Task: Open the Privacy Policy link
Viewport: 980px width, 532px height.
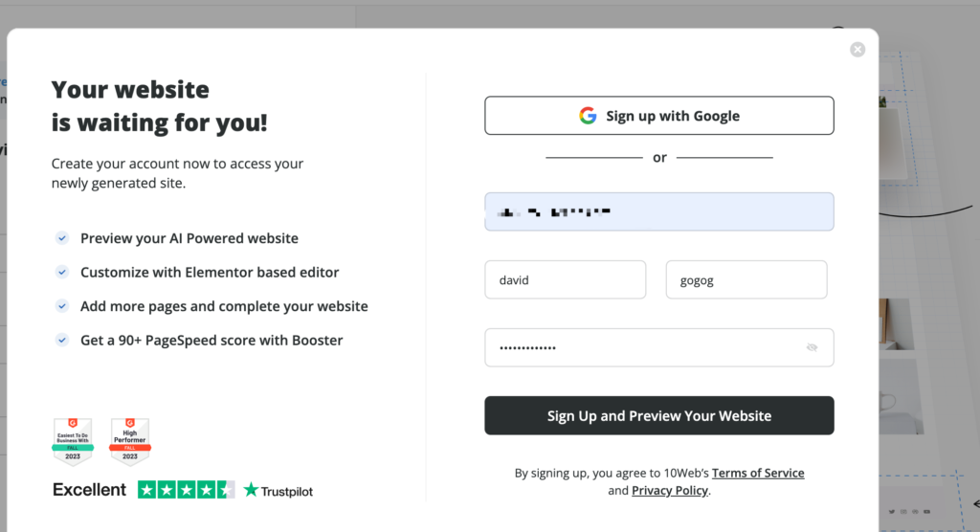Action: tap(670, 491)
